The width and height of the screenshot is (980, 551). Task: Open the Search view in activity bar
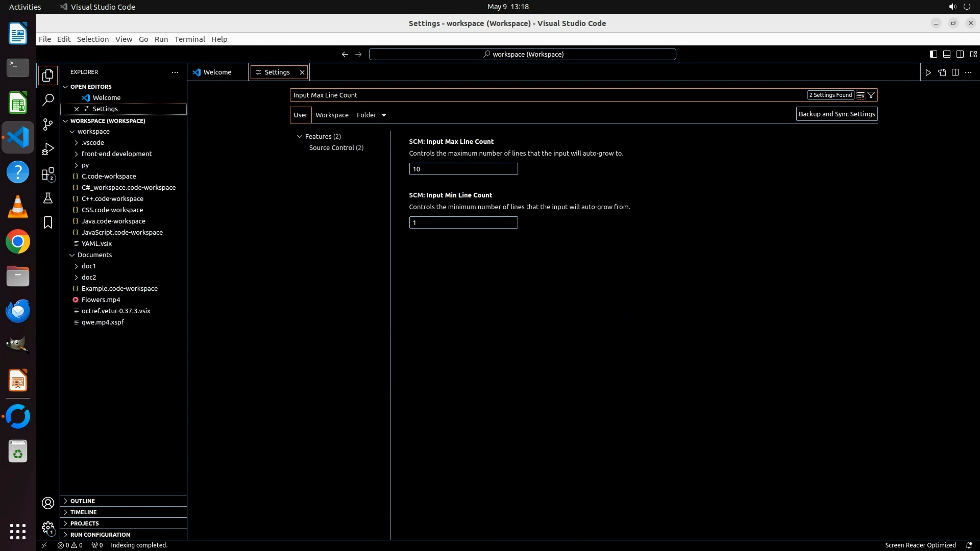click(48, 99)
